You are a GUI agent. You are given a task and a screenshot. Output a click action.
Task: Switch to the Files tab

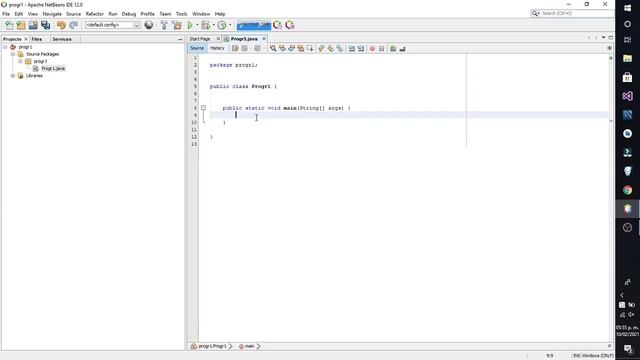pyautogui.click(x=37, y=39)
